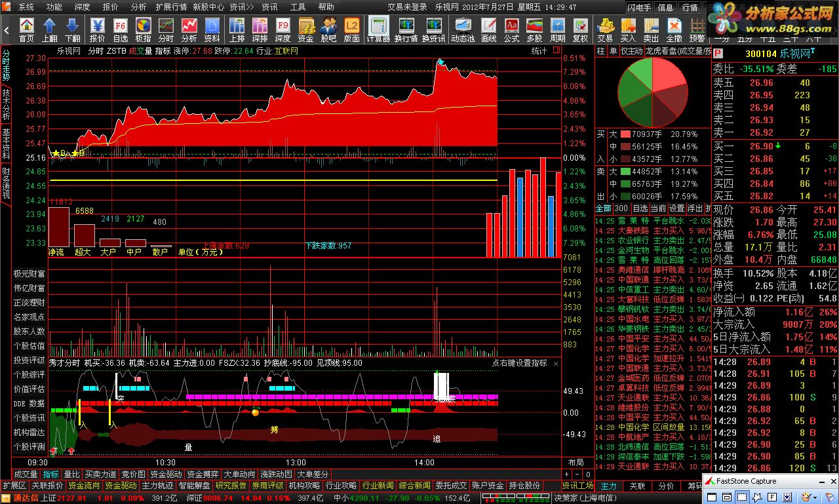Click the 换资讯 switch news icon

[x=433, y=30]
